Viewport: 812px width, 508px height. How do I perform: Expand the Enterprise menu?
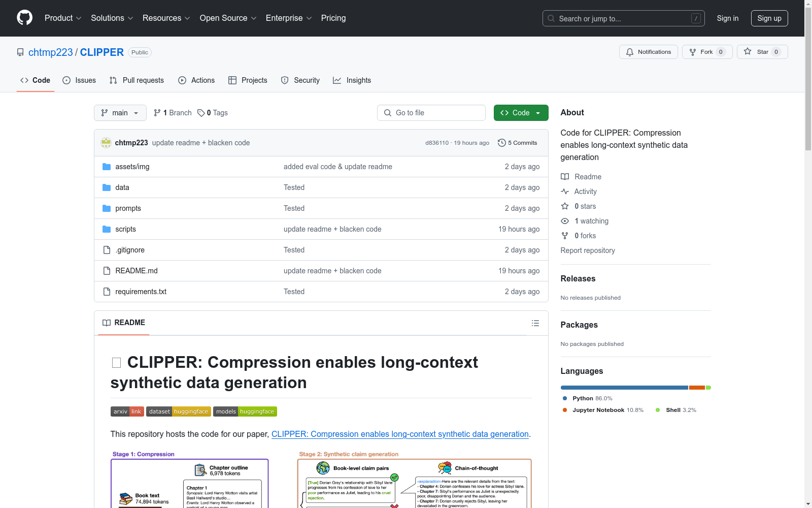click(x=289, y=18)
